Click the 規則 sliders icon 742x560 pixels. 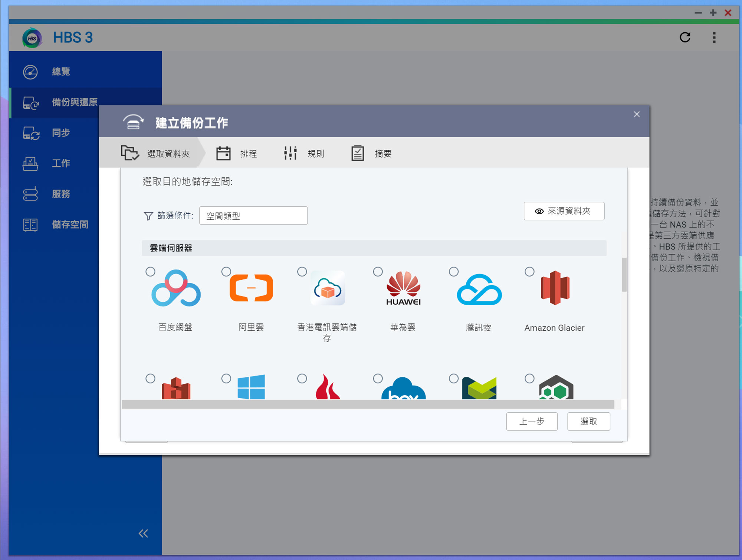click(290, 153)
